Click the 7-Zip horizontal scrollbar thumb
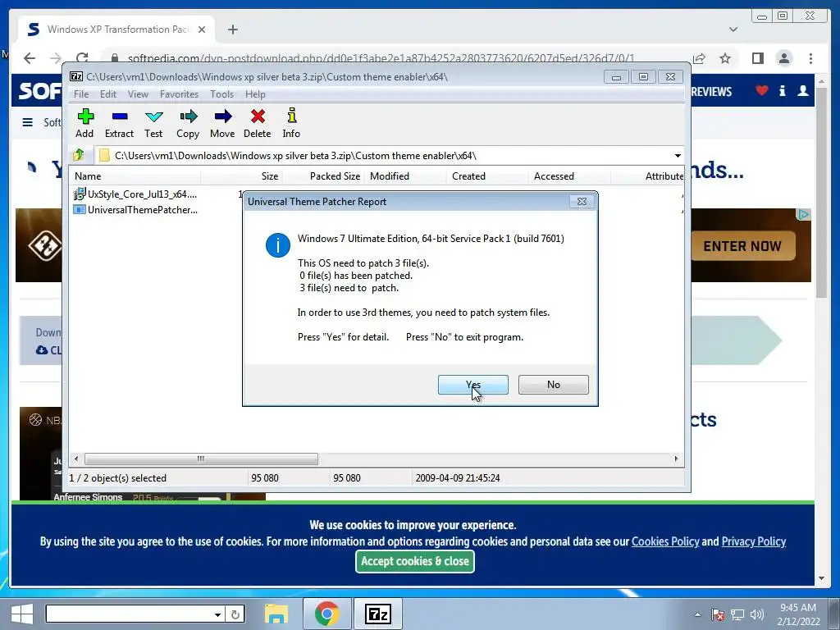 (x=201, y=459)
